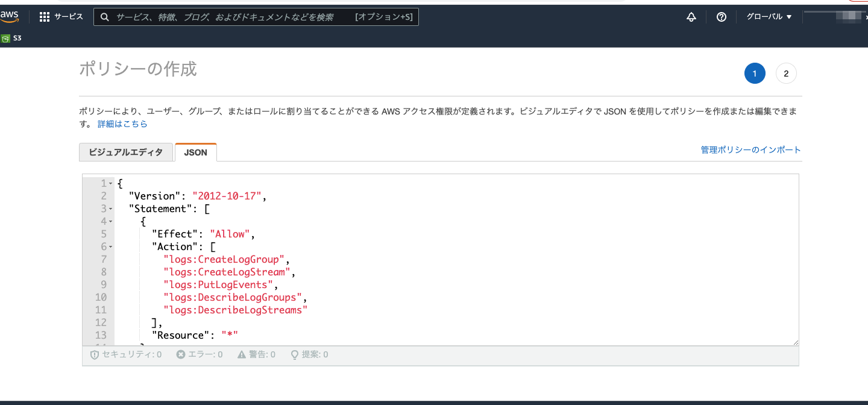Focus the AWS search field
The height and width of the screenshot is (405, 868).
[x=256, y=17]
